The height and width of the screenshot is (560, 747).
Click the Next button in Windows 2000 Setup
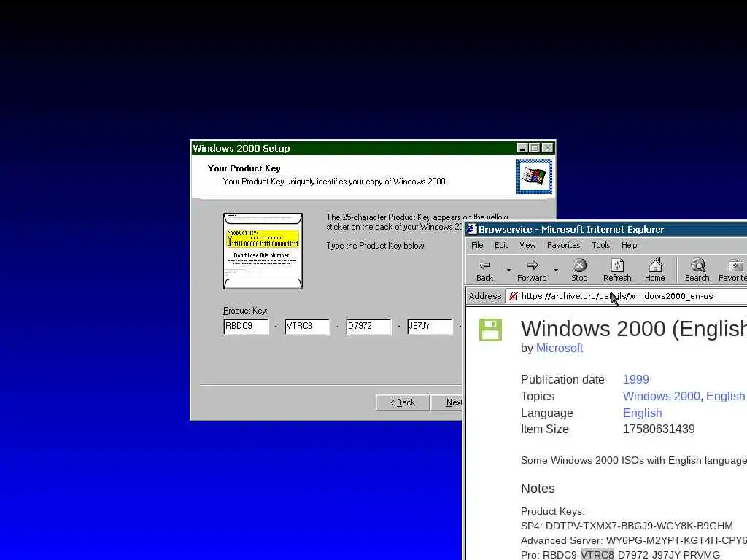click(447, 402)
